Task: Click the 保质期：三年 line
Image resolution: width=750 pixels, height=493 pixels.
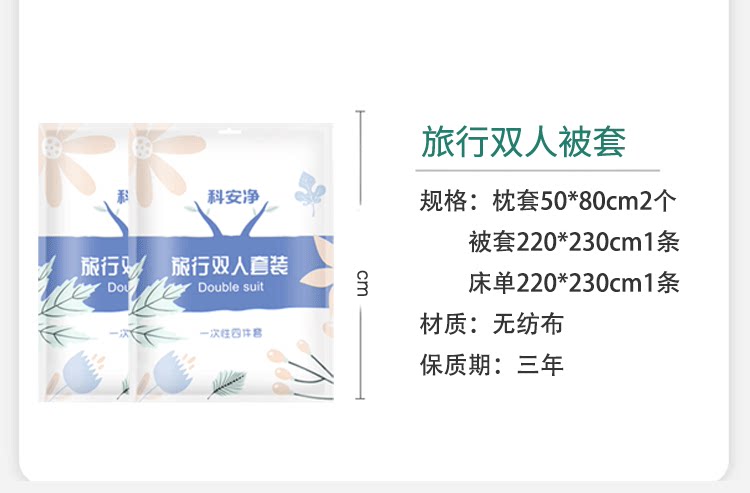Action: pos(492,365)
